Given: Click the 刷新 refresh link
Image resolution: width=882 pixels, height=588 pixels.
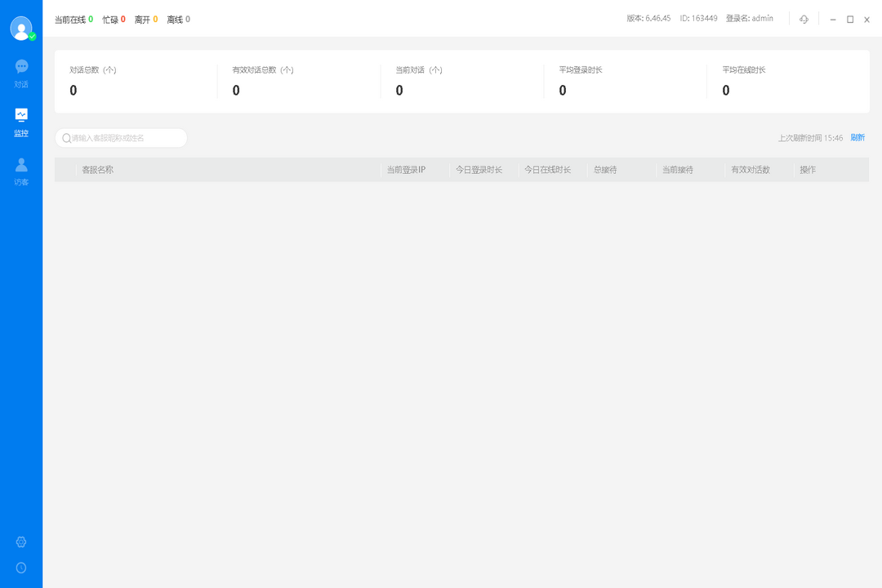Looking at the screenshot, I should click(x=857, y=138).
